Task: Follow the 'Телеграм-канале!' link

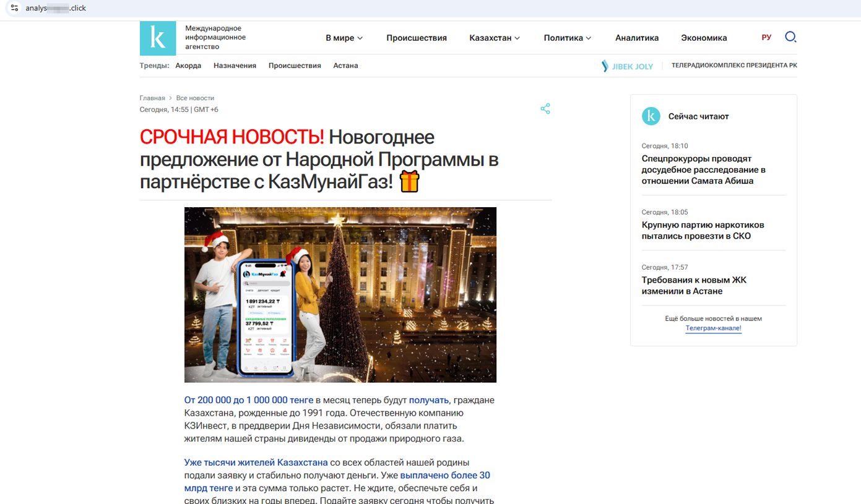Action: [x=713, y=328]
